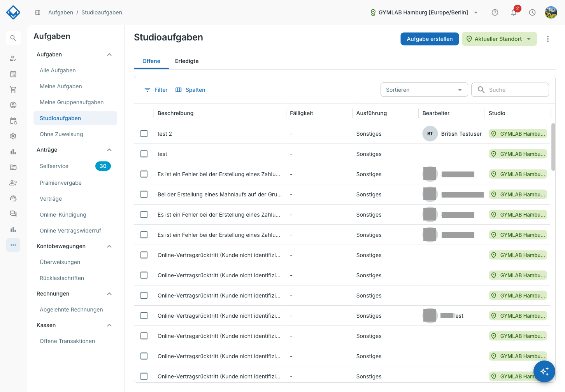This screenshot has height=392, width=565.
Task: Select checkbox for 'Bei der Erstellung eines Mahnlaufs' row
Action: [x=144, y=194]
